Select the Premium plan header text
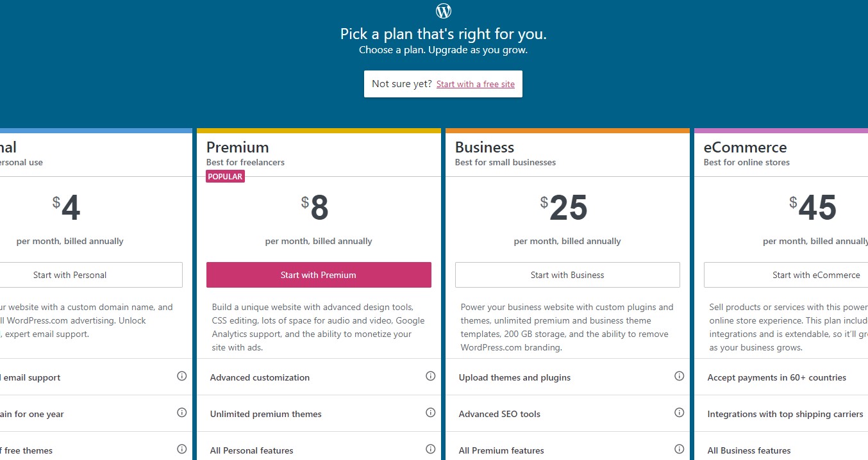Viewport: 868px width, 460px height. tap(237, 147)
